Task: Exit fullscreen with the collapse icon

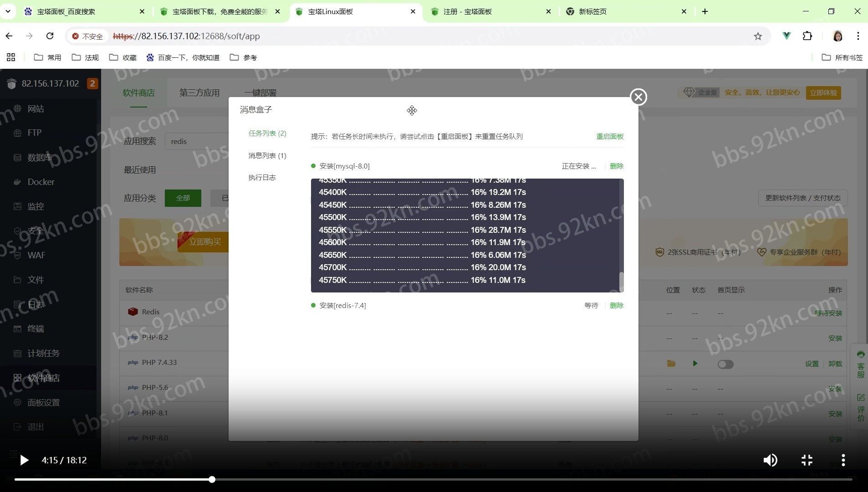Action: (x=807, y=460)
